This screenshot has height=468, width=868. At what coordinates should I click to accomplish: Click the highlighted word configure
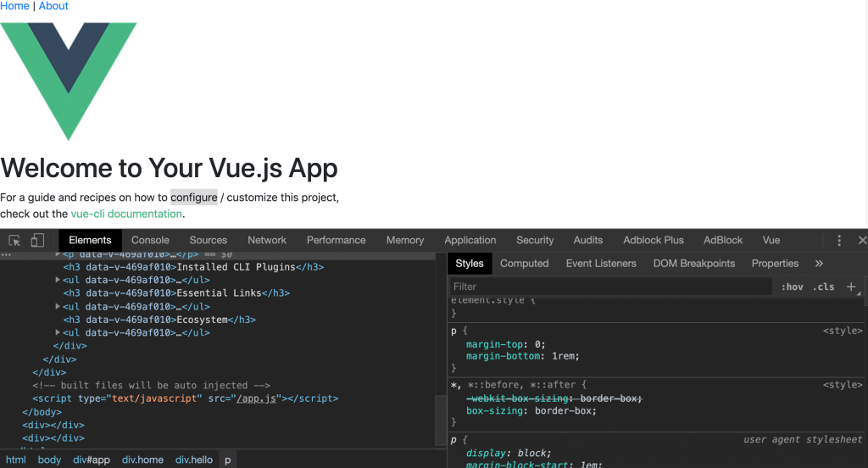coord(194,198)
